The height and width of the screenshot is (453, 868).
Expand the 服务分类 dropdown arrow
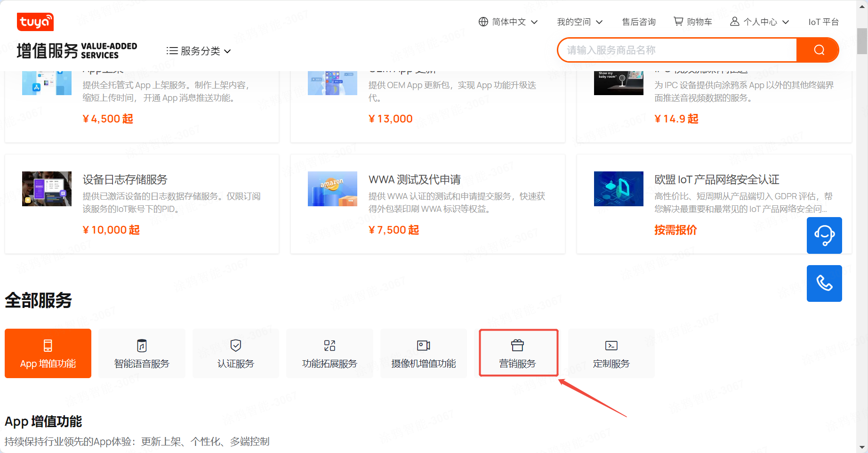tap(227, 51)
